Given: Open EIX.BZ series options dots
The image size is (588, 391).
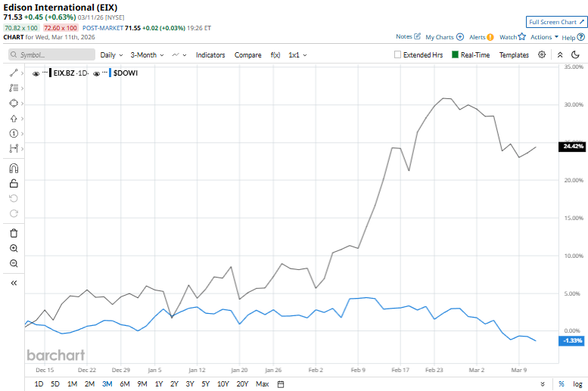Looking at the screenshot, I should [x=45, y=72].
